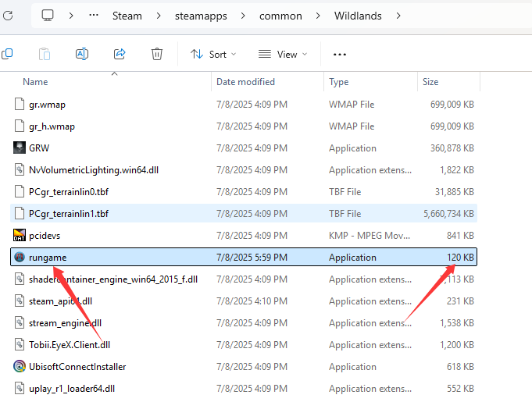Image resolution: width=532 pixels, height=402 pixels.
Task: Select the rungame file name
Action: (48, 258)
